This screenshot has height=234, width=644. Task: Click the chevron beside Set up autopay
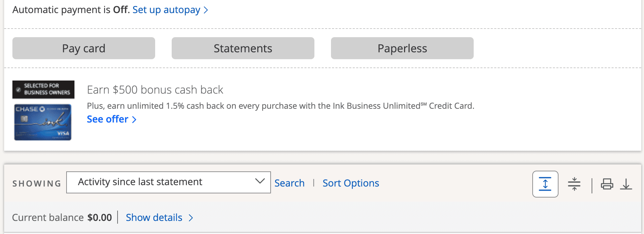point(206,10)
